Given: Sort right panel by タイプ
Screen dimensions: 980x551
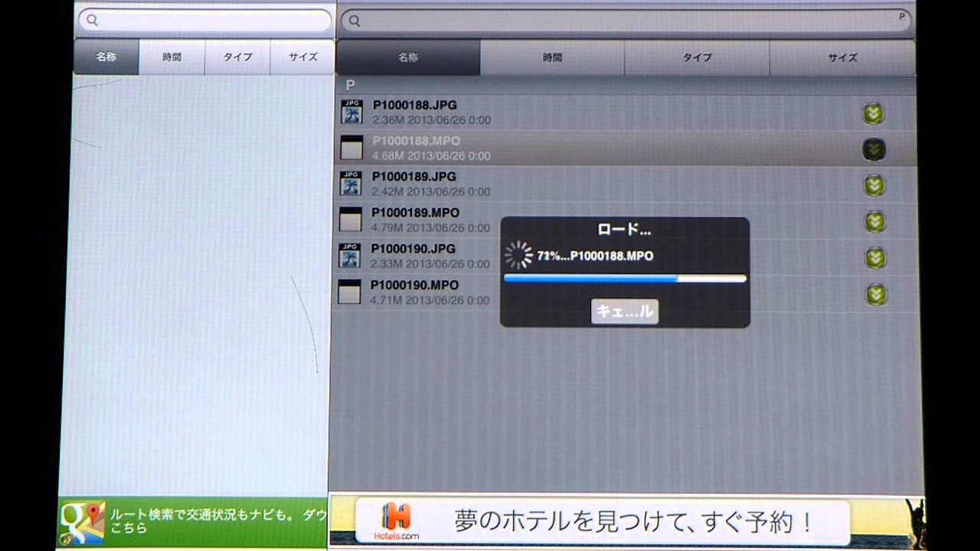Looking at the screenshot, I should [697, 57].
